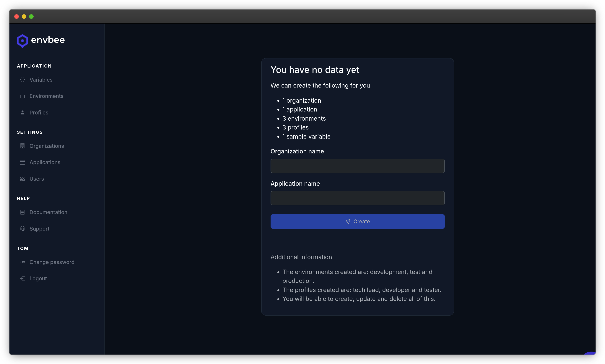
Task: Click the curly braces Variables icon
Action: pos(22,80)
